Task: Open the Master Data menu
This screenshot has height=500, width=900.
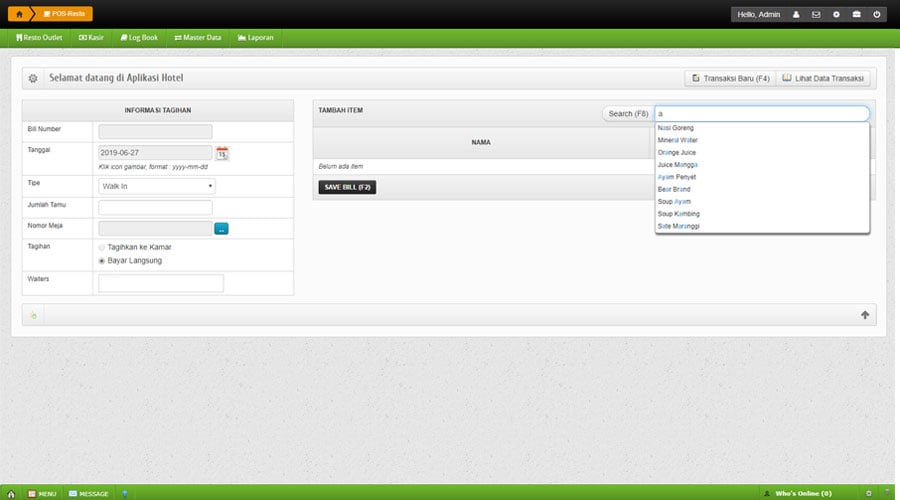Action: [x=197, y=37]
